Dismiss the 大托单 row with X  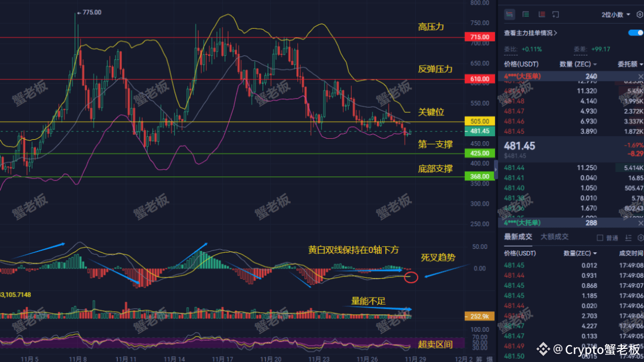click(x=640, y=223)
